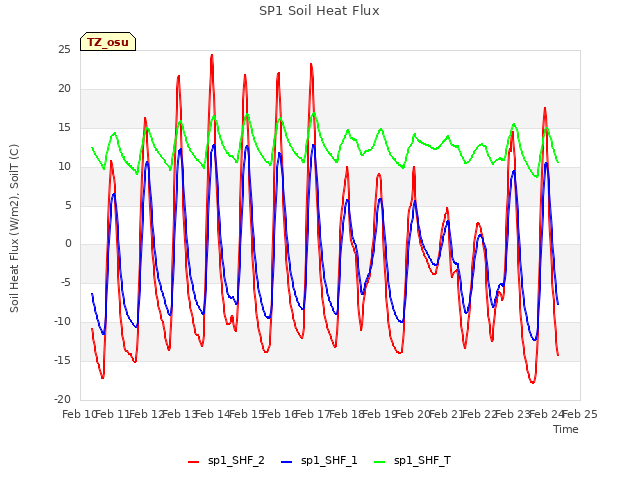Click the Time x-axis label
This screenshot has height=480, width=640.
point(565,429)
